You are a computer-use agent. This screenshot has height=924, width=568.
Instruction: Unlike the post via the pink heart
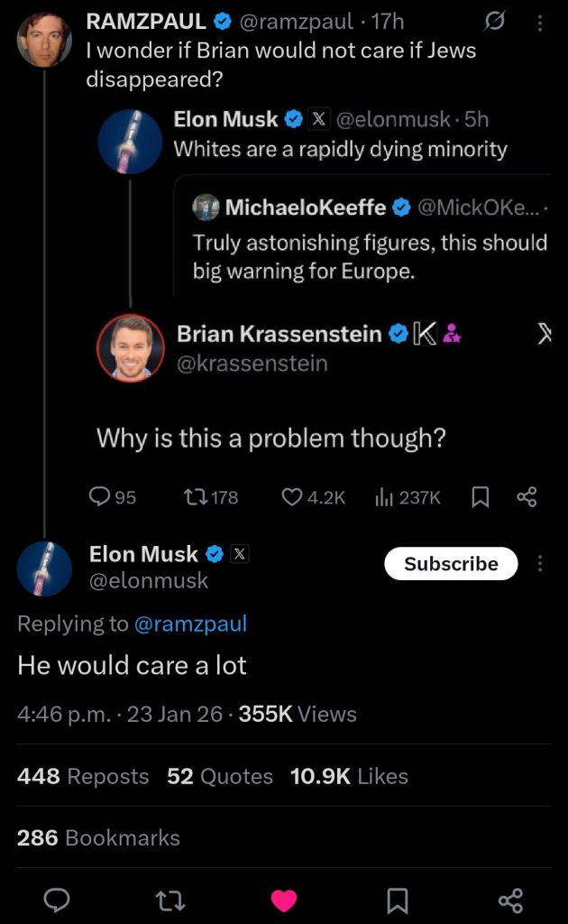click(284, 900)
